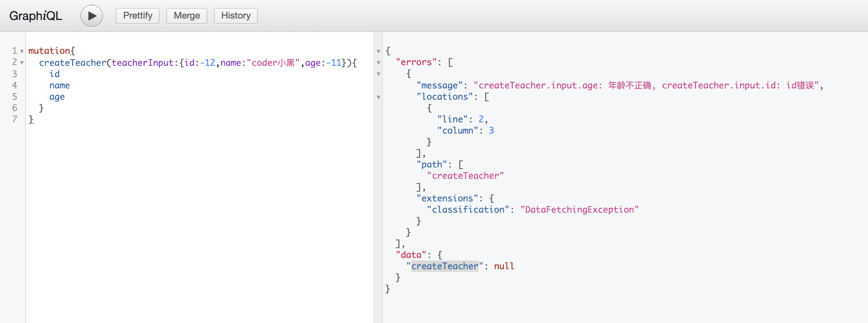868x323 pixels.
Task: Click the Prettify button
Action: pos(138,16)
